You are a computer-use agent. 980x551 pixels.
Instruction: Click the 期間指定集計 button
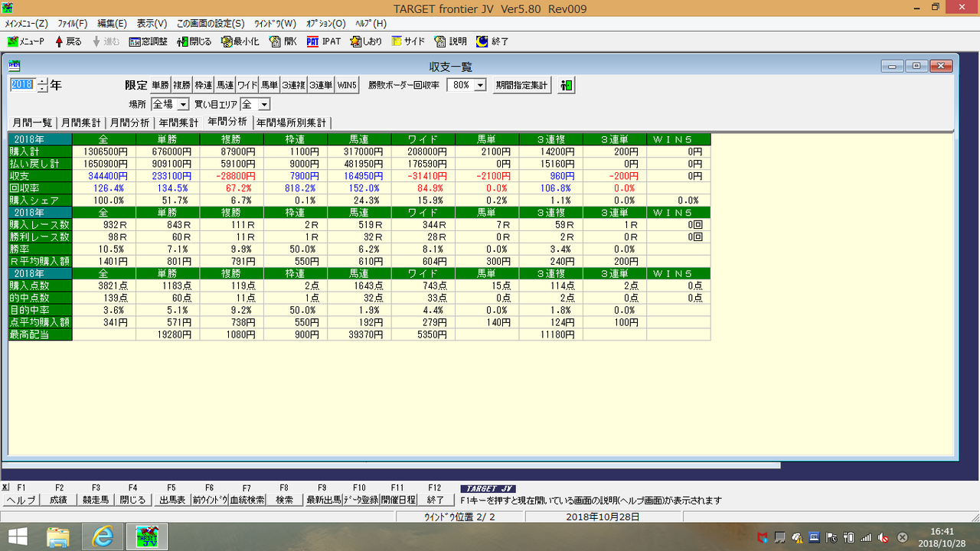pos(522,86)
